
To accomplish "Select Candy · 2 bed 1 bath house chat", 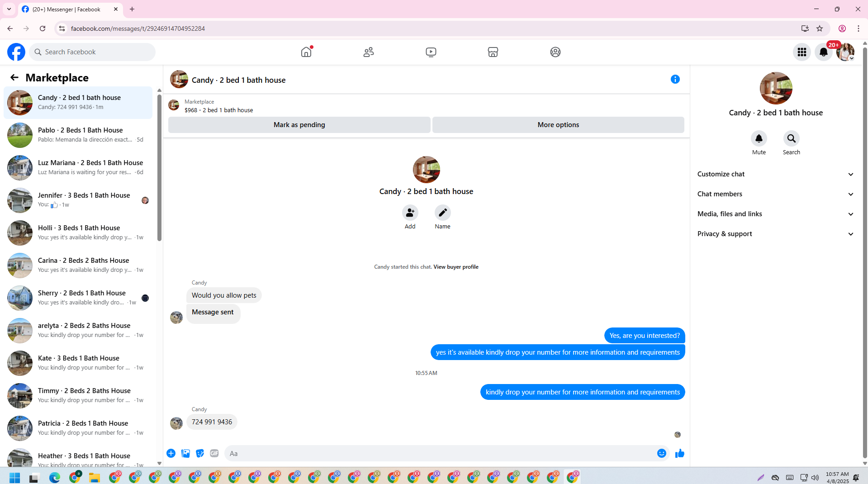I will click(78, 103).
